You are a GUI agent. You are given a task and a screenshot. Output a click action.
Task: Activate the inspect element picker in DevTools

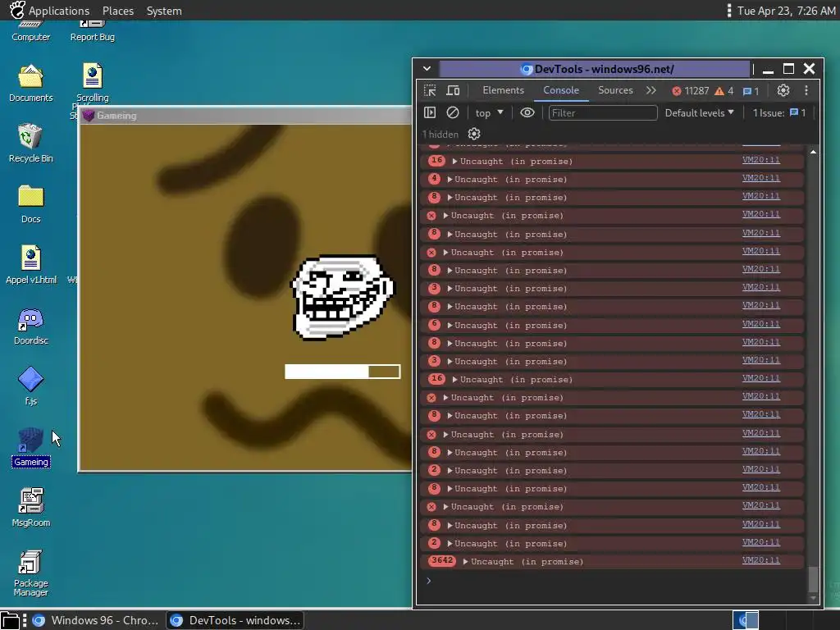click(430, 90)
